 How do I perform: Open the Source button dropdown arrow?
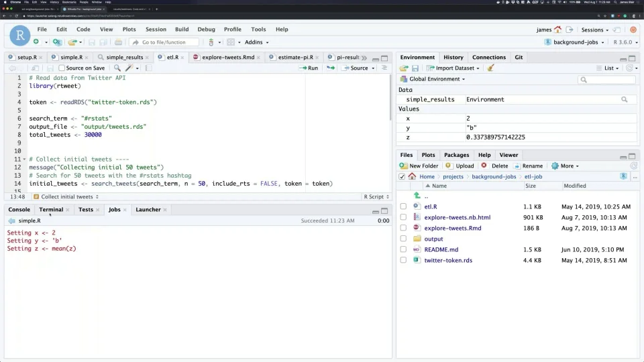point(373,68)
